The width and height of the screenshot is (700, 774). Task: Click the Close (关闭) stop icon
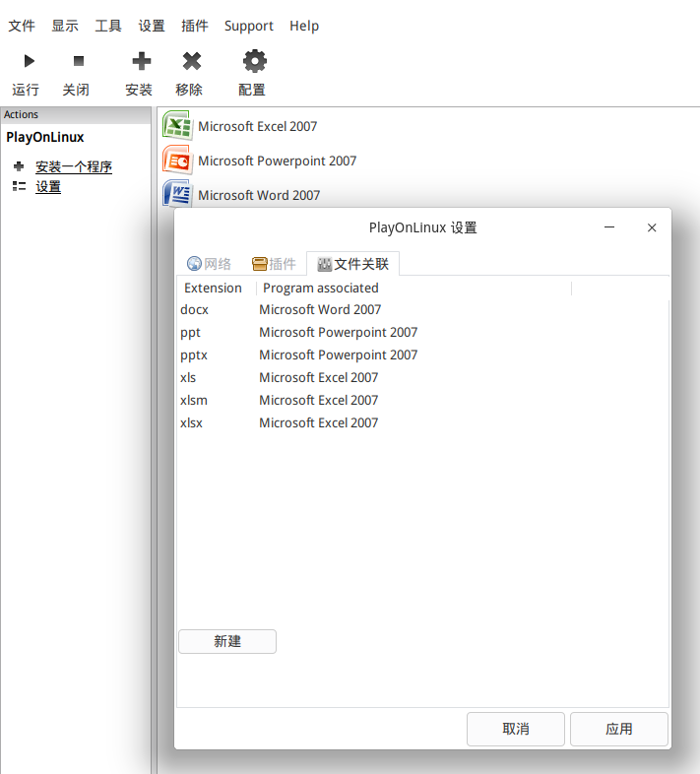[x=79, y=61]
